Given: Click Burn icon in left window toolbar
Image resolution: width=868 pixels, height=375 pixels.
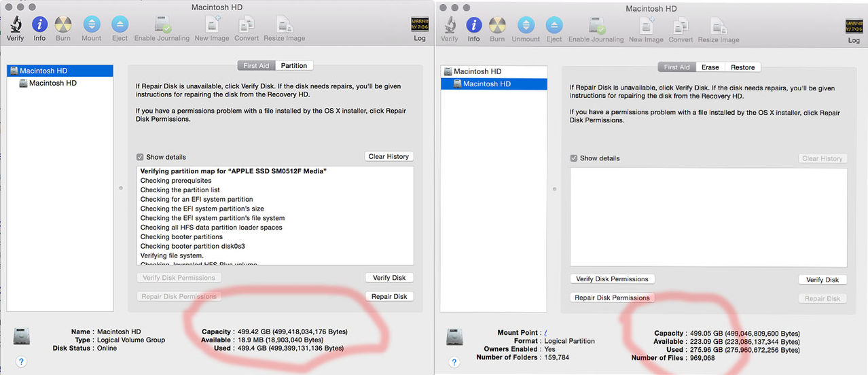Looking at the screenshot, I should pyautogui.click(x=63, y=24).
